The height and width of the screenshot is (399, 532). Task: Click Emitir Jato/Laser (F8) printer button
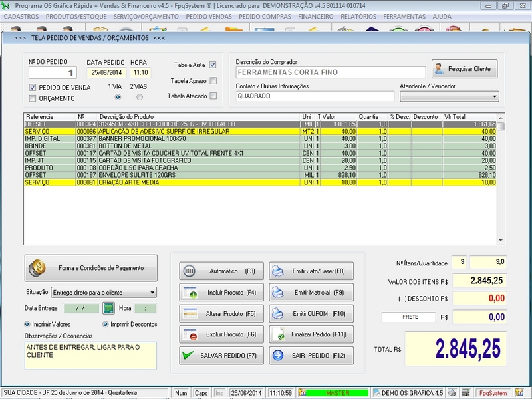pos(311,271)
